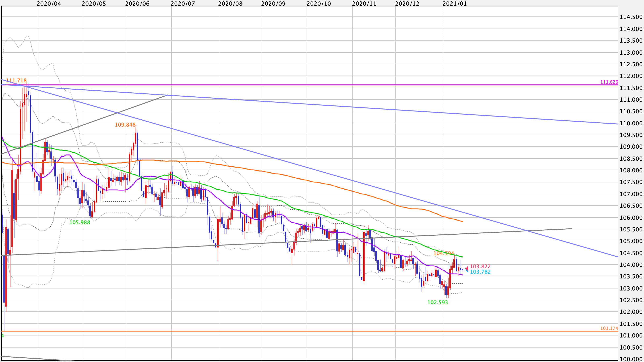The width and height of the screenshot is (644, 362).
Task: Click the 2020/09 date label
Action: [273, 3]
